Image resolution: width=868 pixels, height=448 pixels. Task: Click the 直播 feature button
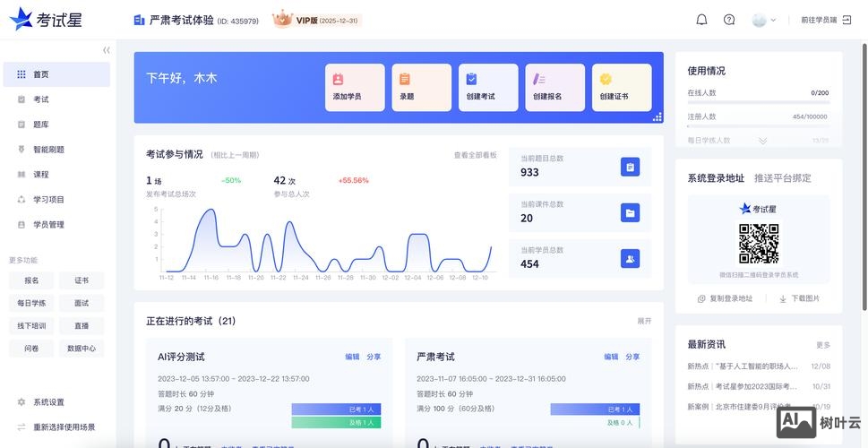pos(82,325)
